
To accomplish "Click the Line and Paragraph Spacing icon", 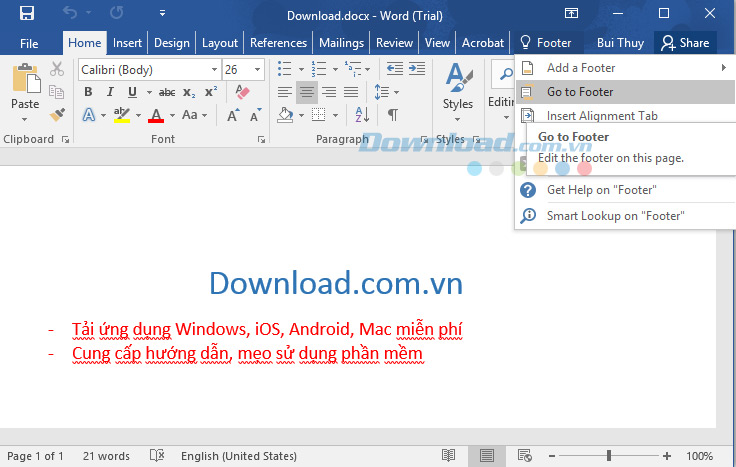I will (x=382, y=92).
